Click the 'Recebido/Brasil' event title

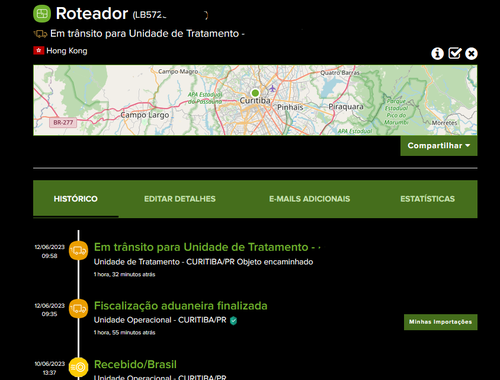coord(135,364)
